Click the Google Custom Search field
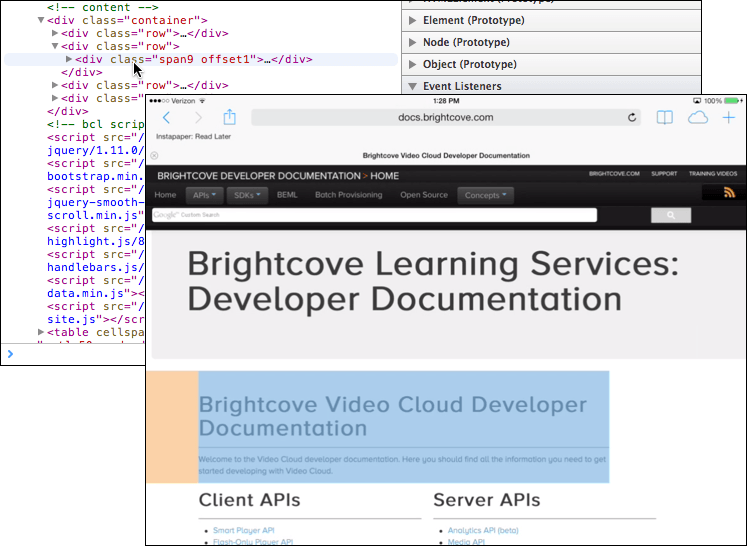748x546 pixels. click(x=375, y=215)
